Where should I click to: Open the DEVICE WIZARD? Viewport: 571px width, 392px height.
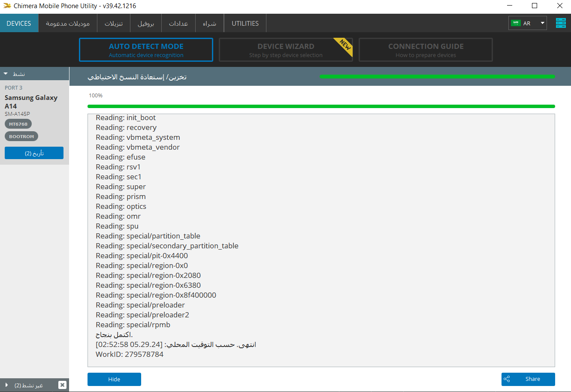click(x=286, y=50)
